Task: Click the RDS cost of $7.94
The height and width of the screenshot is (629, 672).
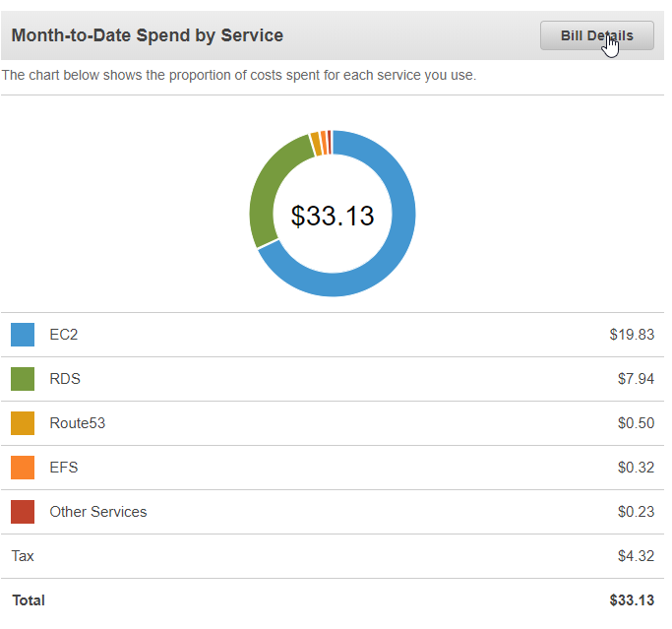Action: pos(635,379)
